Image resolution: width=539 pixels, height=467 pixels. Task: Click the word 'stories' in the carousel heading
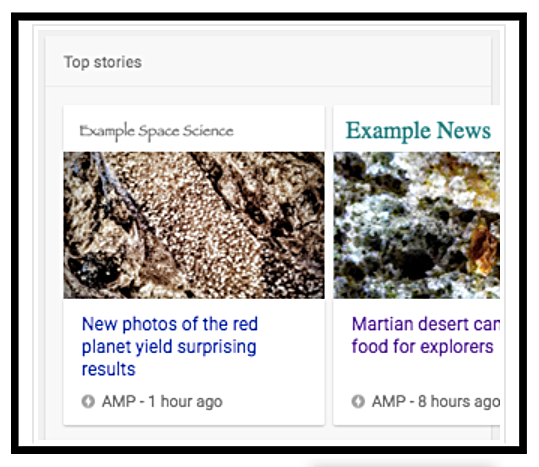(x=118, y=62)
